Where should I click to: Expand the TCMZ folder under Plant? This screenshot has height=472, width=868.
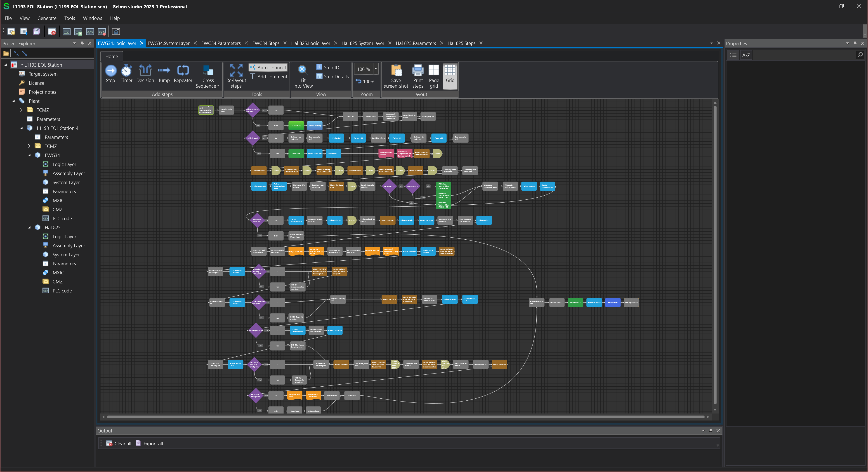tap(21, 110)
